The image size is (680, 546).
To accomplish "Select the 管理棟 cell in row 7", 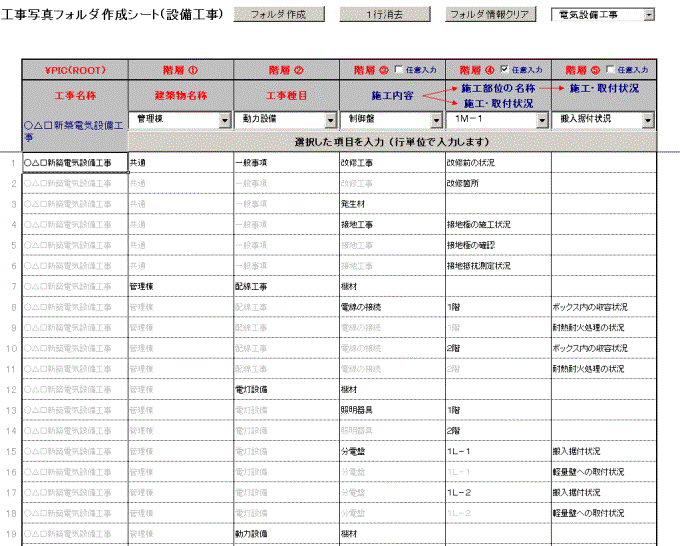I will tap(181, 287).
